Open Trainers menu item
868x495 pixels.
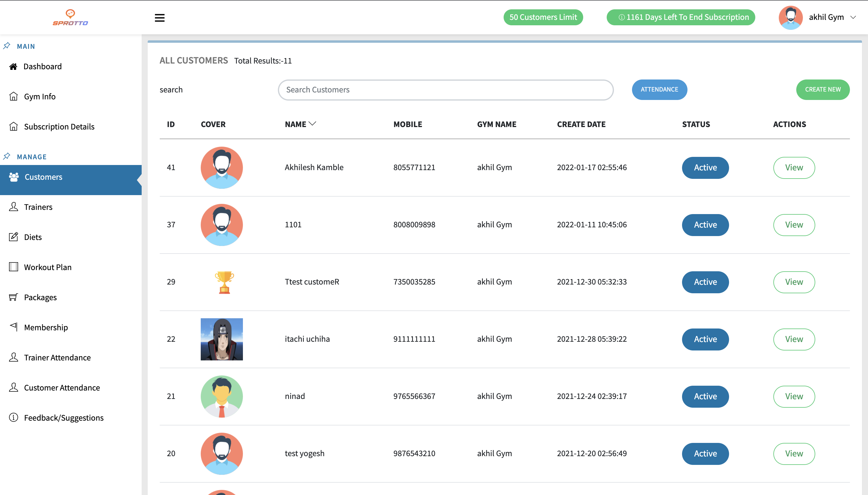click(x=38, y=207)
